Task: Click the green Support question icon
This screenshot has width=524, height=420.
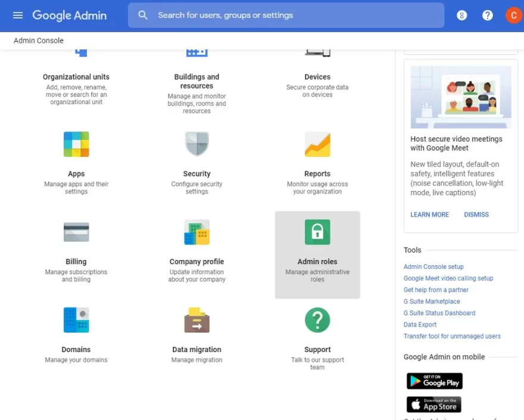Action: tap(317, 320)
